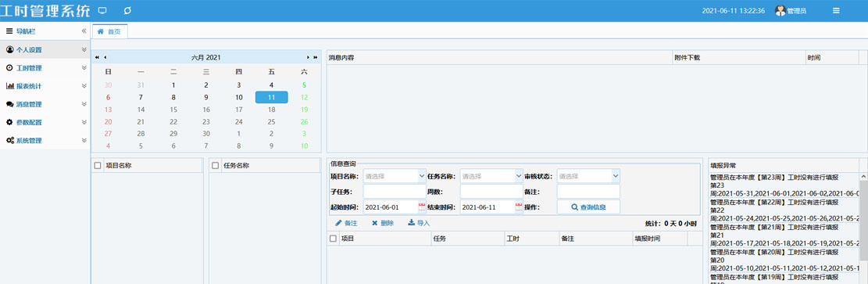Click the 第21周 abnormal report entry
868x284 pixels.
(x=784, y=235)
